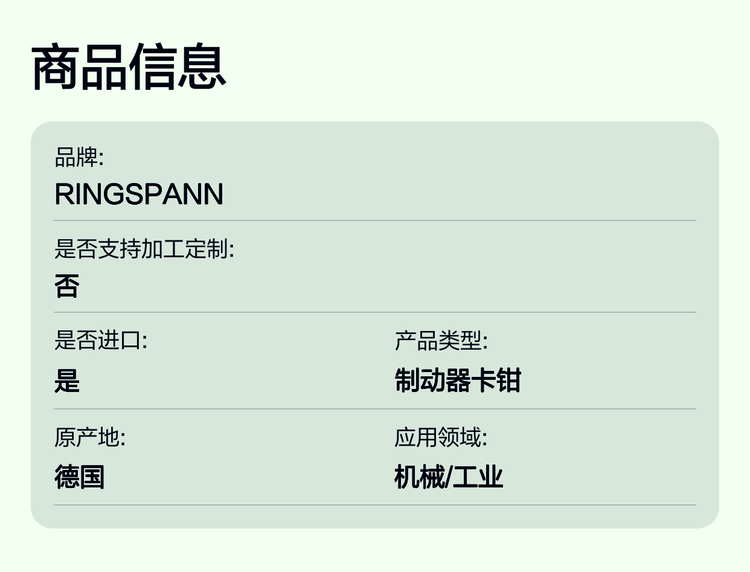
Task: Select the 制动器卡钳 product type value
Action: coord(458,380)
